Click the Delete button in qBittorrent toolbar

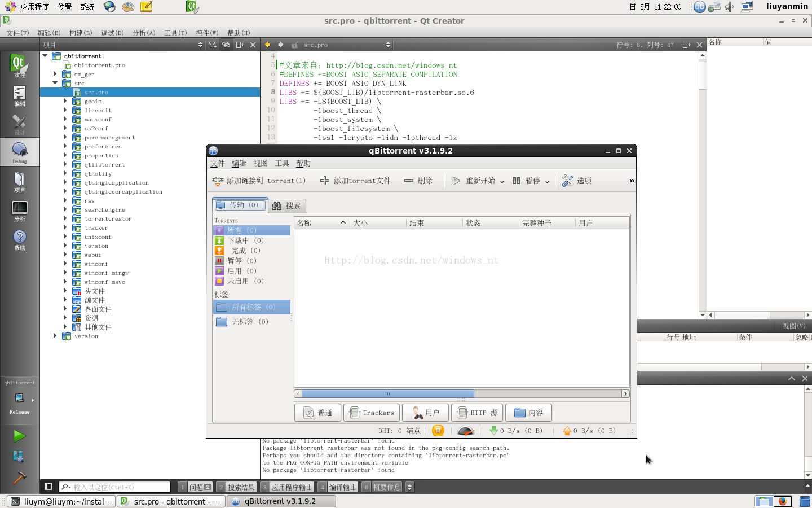pyautogui.click(x=418, y=181)
